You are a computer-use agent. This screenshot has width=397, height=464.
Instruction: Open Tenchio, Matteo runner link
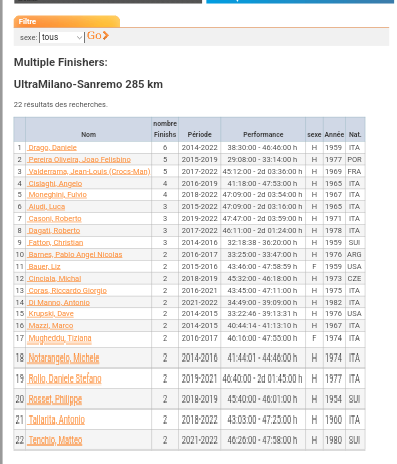(55, 440)
